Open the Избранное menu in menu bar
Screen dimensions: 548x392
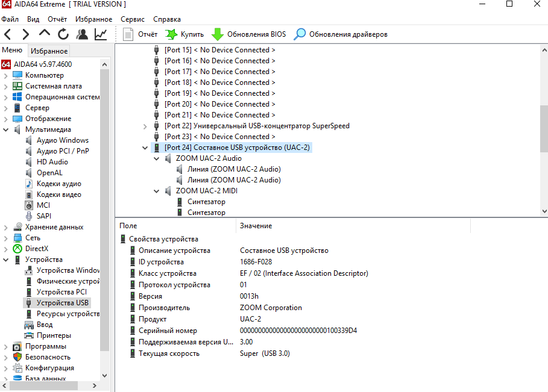(93, 19)
